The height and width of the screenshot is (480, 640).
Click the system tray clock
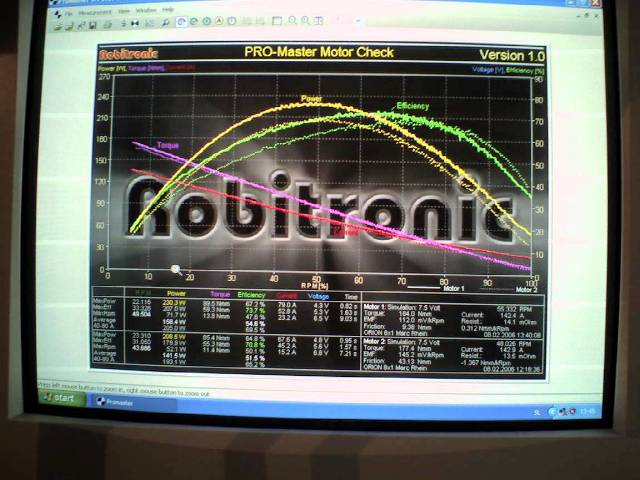click(587, 411)
